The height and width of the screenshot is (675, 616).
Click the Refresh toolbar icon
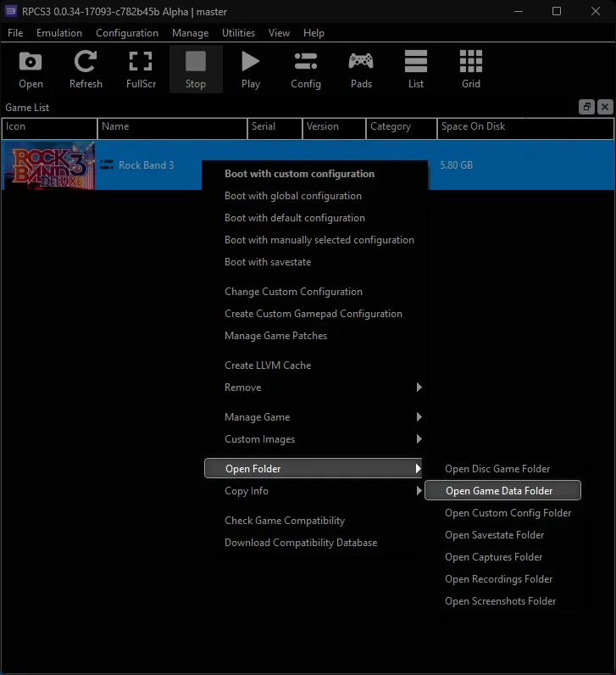tap(86, 70)
